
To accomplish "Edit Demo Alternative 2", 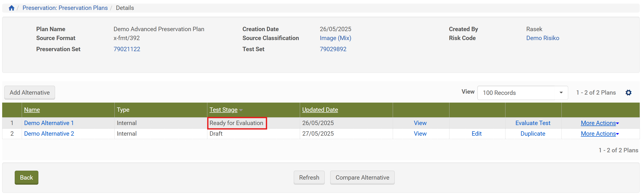I will tap(476, 134).
